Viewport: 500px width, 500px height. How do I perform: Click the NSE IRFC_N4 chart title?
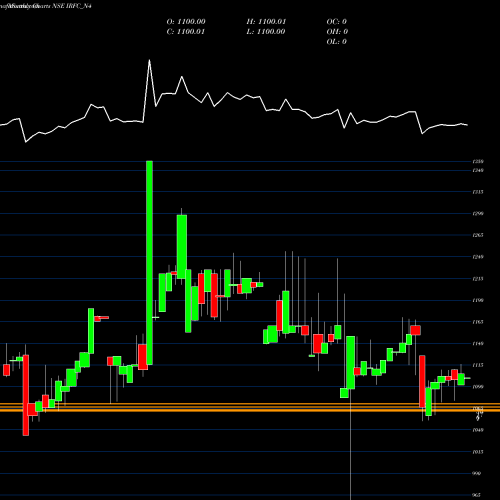pos(72,6)
